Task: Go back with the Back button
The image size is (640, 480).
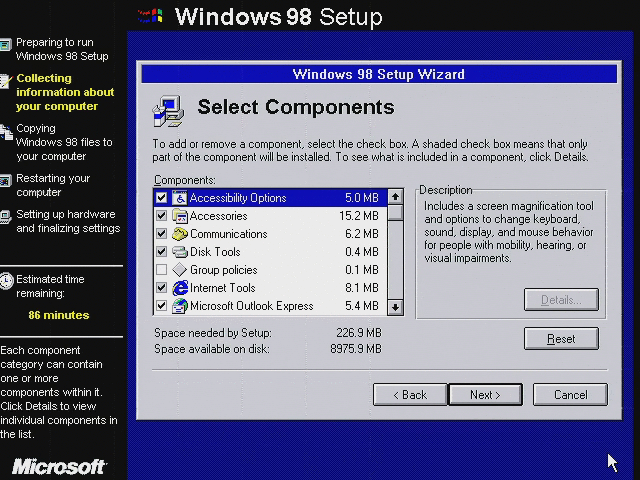Action: [410, 395]
